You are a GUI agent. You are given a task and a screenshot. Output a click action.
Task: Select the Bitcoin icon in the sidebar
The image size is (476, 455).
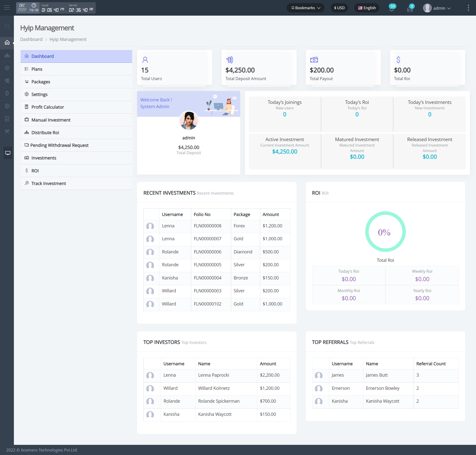[7, 93]
